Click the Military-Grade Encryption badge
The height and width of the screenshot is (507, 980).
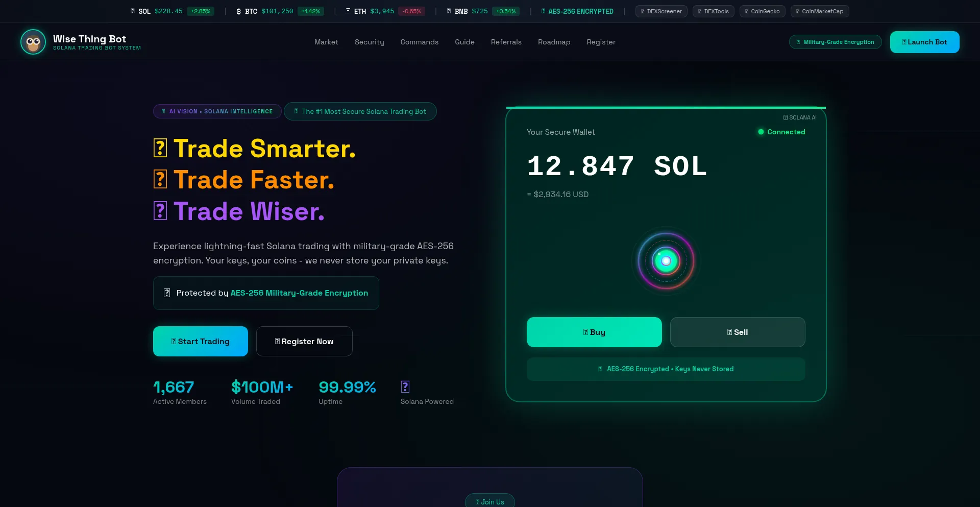pyautogui.click(x=835, y=42)
